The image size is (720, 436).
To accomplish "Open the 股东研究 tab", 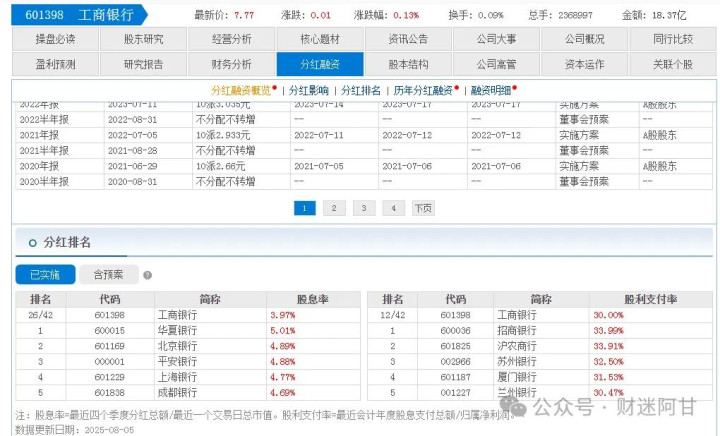I will coord(143,39).
